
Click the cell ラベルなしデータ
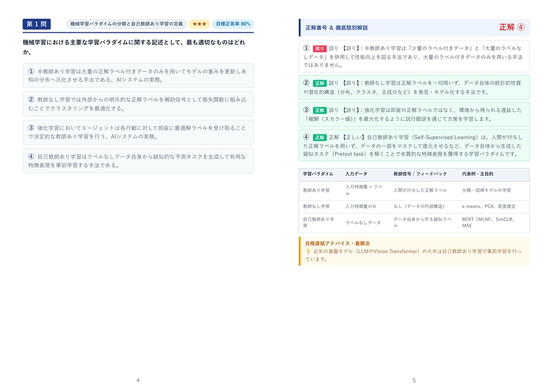[x=363, y=223]
